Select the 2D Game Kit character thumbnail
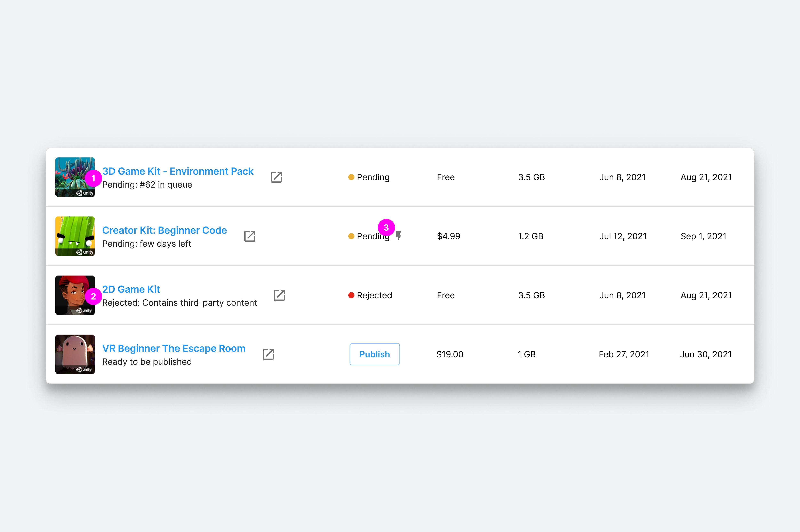 coord(75,295)
